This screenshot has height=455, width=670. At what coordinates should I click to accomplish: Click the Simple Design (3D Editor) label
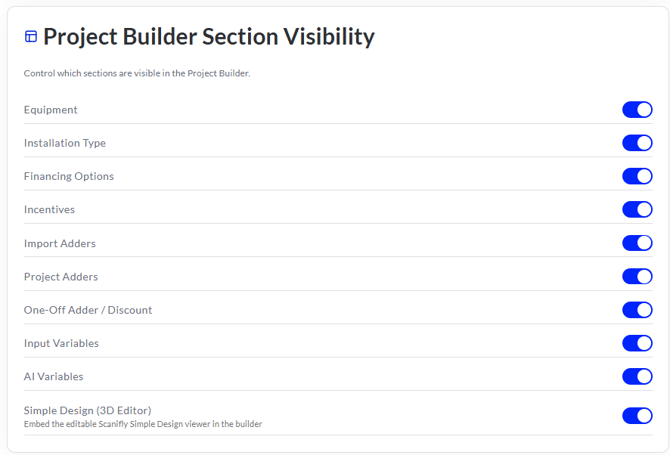pyautogui.click(x=88, y=411)
